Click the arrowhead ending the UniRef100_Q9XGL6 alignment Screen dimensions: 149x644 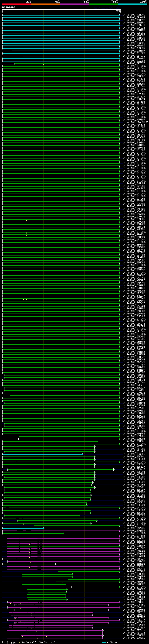[82, 454]
